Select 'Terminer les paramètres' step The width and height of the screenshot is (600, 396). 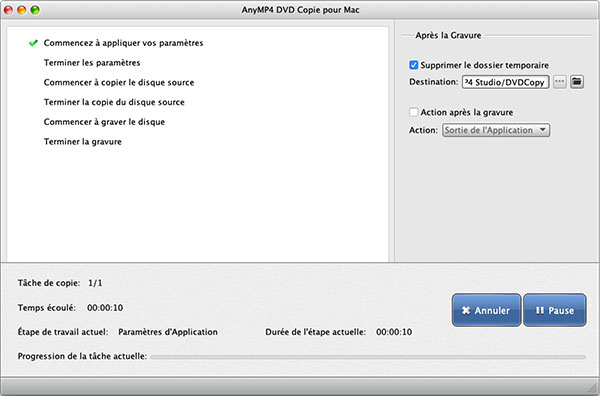92,63
